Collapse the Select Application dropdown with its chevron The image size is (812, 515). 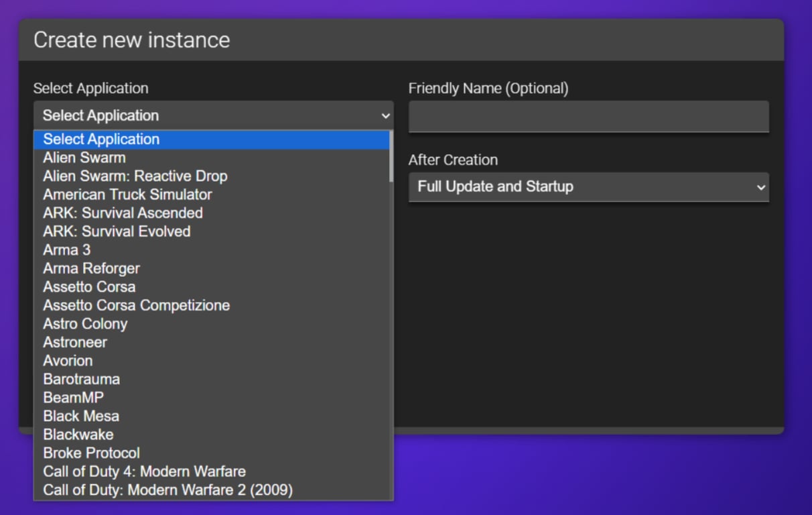point(386,115)
